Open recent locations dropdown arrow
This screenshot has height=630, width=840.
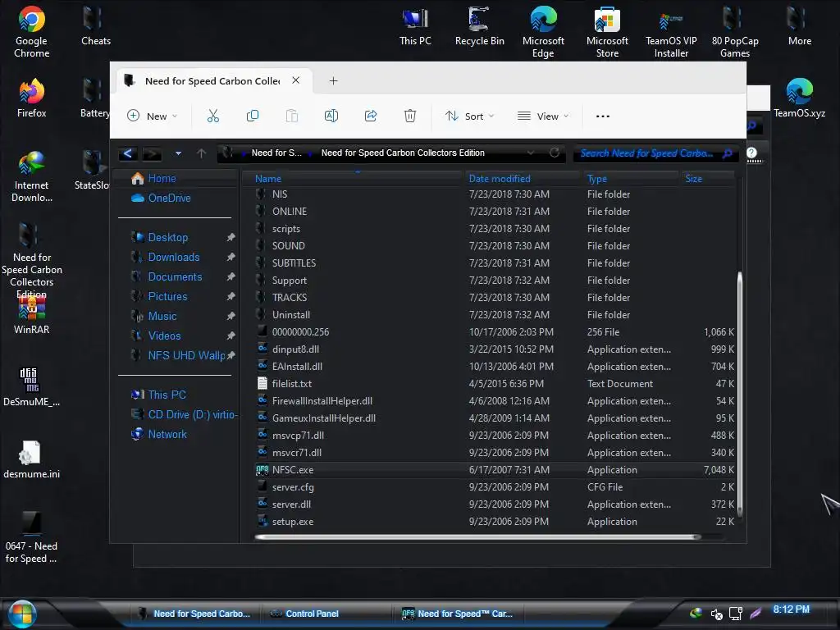(x=178, y=153)
